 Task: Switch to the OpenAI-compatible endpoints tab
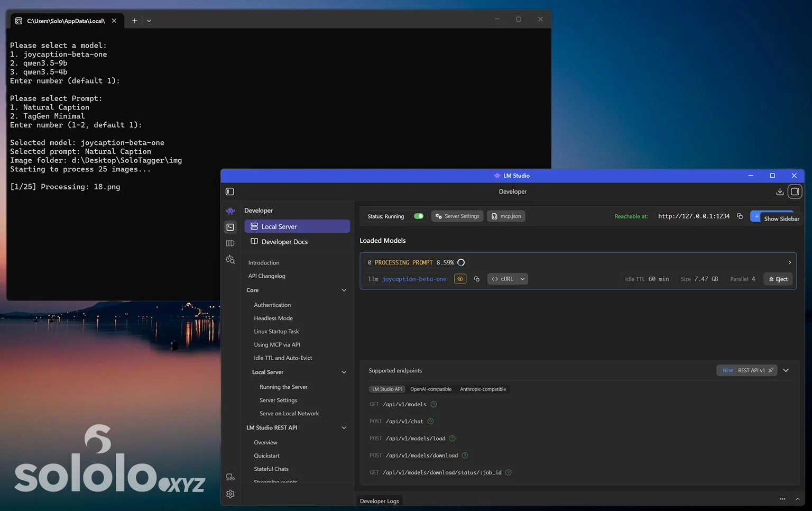pyautogui.click(x=431, y=389)
